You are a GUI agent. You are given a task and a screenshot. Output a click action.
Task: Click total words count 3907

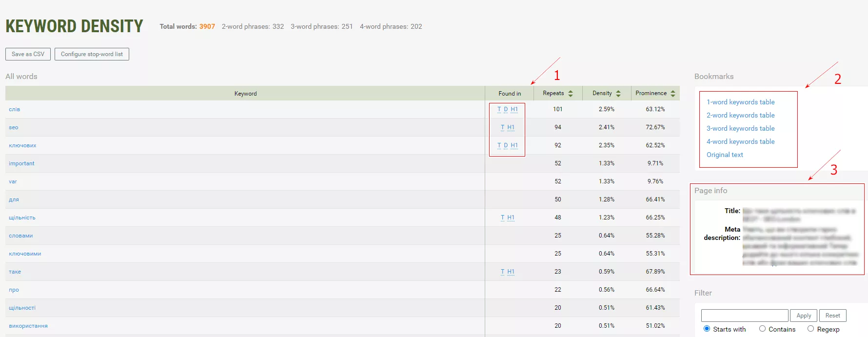click(207, 26)
